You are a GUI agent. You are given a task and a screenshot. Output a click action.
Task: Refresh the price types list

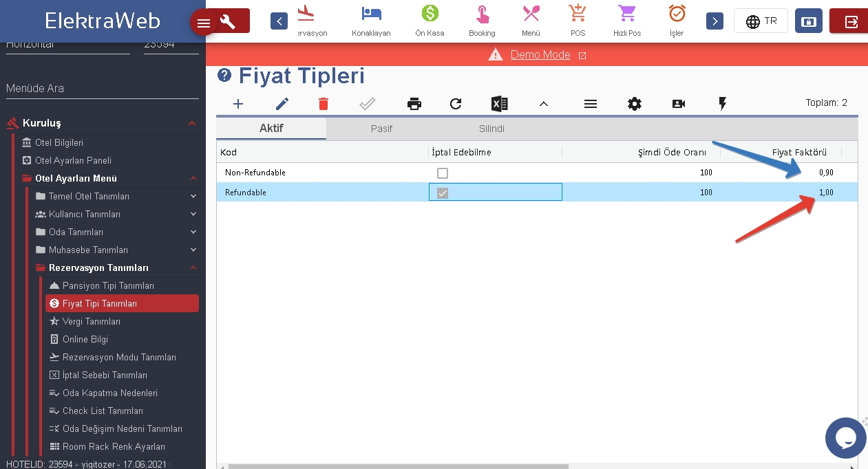pos(456,104)
